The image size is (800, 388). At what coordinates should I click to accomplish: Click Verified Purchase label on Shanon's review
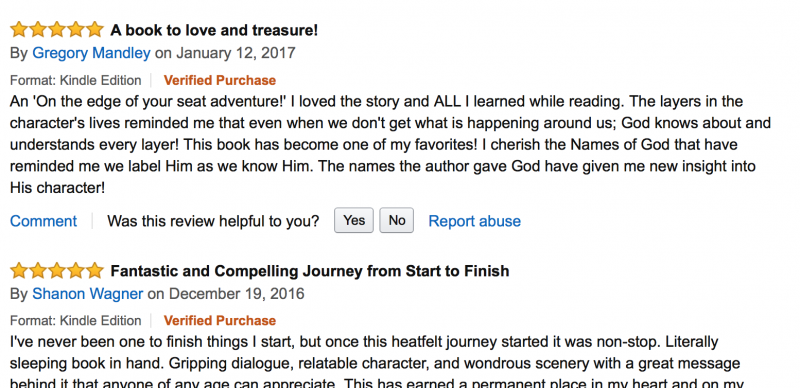220,321
